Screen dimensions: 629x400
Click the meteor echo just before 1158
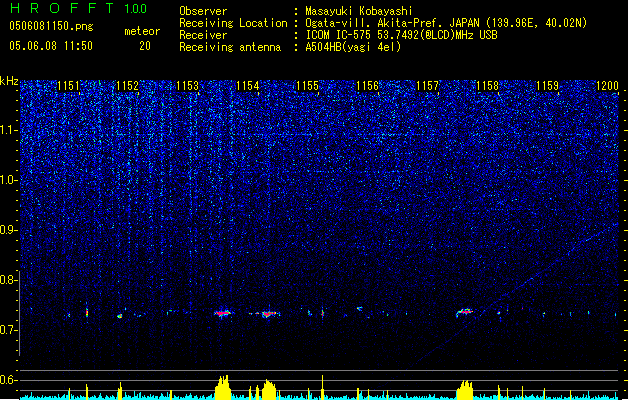point(465,312)
